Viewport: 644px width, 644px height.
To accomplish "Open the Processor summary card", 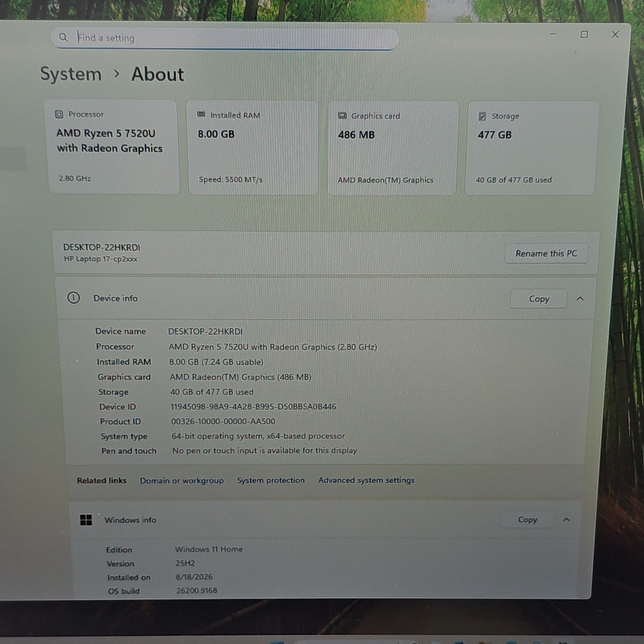I will coord(113,147).
